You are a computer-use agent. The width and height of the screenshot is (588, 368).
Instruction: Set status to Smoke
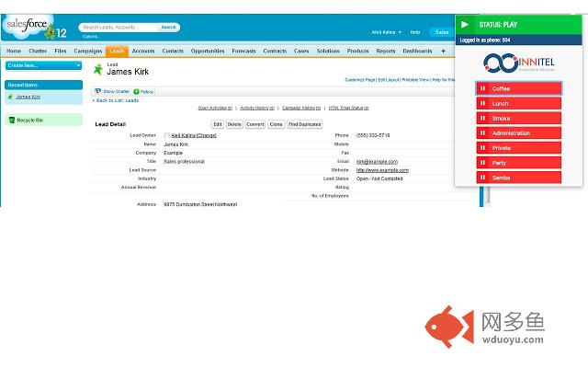[518, 119]
